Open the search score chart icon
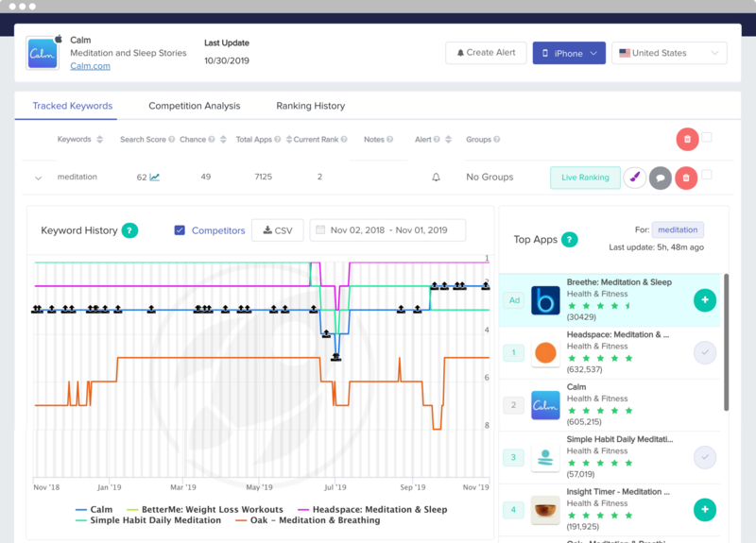Image resolution: width=756 pixels, height=543 pixels. pos(155,177)
